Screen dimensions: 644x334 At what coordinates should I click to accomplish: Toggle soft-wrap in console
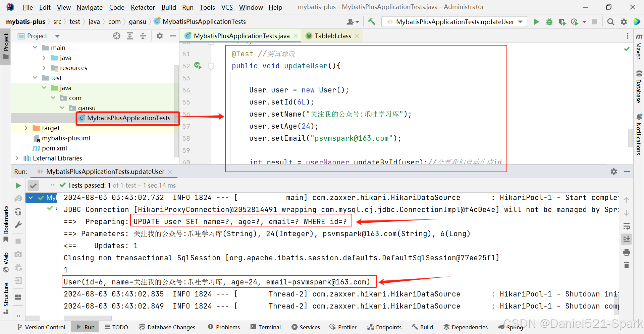point(626,226)
